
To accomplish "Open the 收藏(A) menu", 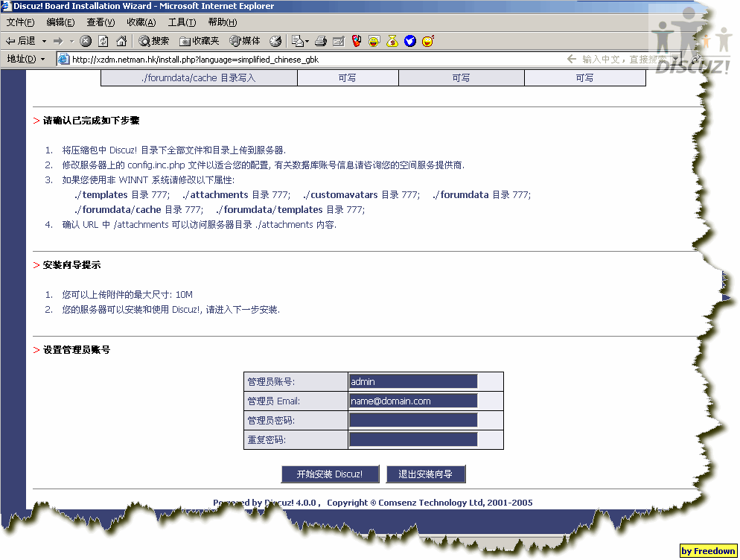I will [x=141, y=22].
